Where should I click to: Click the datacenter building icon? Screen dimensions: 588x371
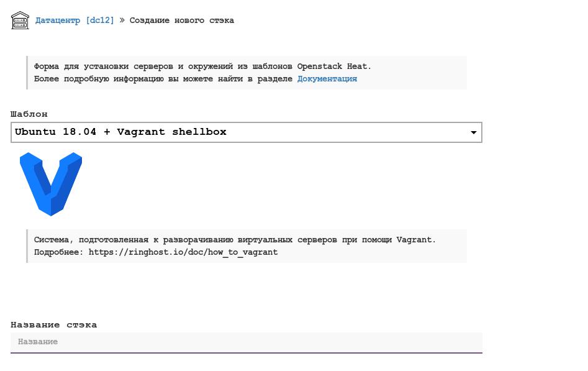(20, 21)
